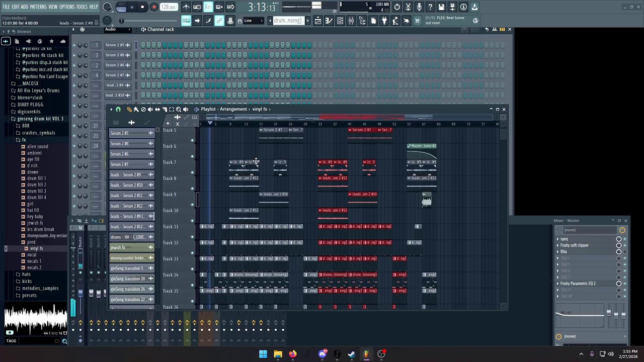Collapse the fx folder in Browser
This screenshot has height=362, width=644.
click(x=24, y=140)
